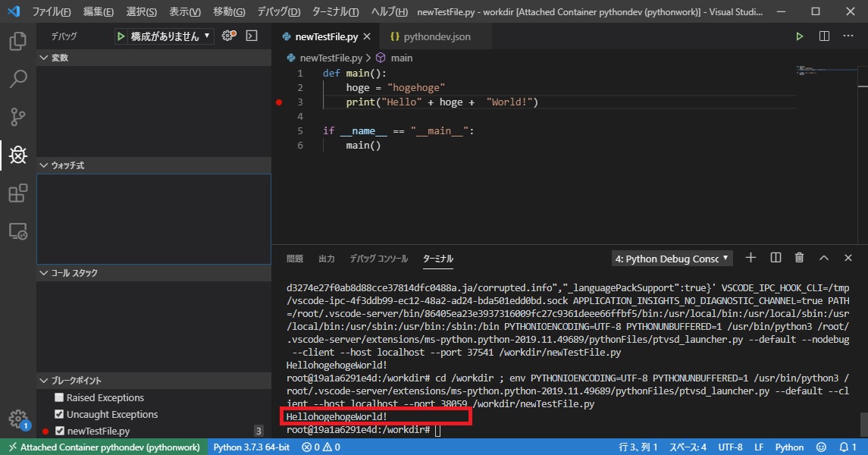Open the Remote Explorer view
The height and width of the screenshot is (455, 868).
[x=17, y=231]
